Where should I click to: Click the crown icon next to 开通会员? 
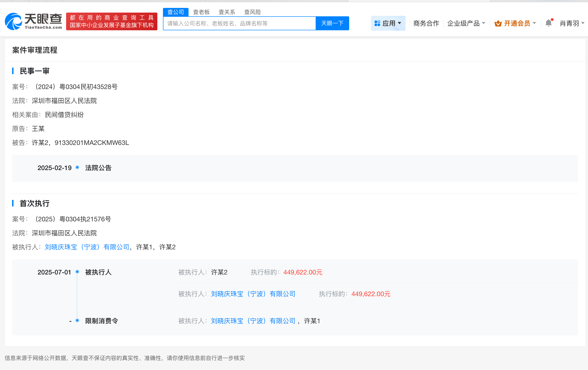(x=498, y=23)
